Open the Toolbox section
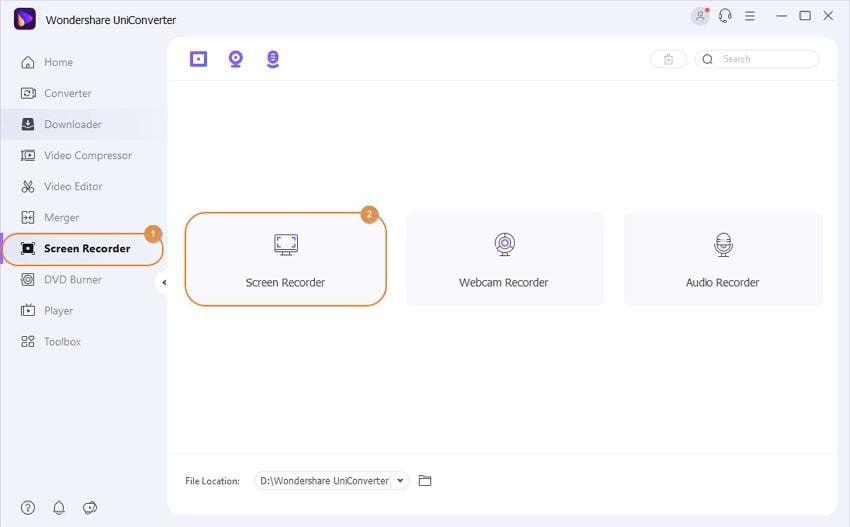Image resolution: width=850 pixels, height=527 pixels. [50, 342]
